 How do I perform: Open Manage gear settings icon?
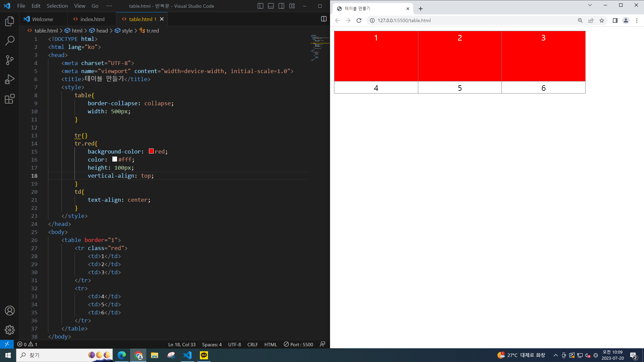point(9,330)
